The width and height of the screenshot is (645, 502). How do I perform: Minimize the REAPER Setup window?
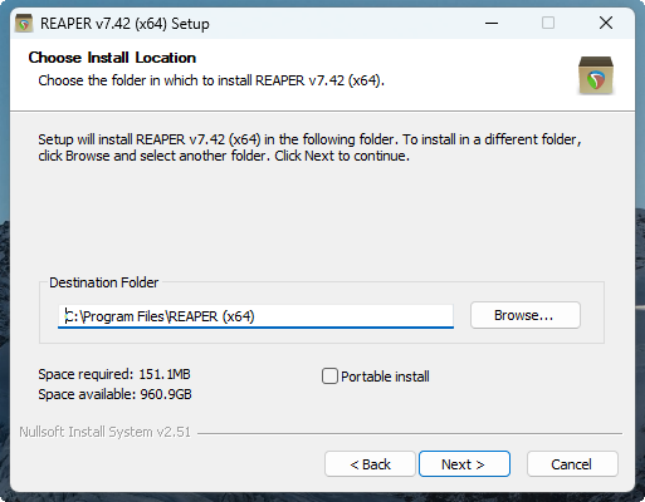pos(492,23)
